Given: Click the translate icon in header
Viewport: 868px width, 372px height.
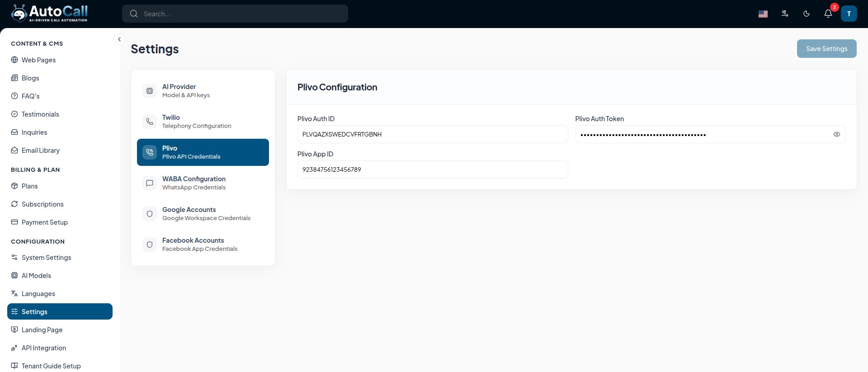Looking at the screenshot, I should tap(785, 14).
